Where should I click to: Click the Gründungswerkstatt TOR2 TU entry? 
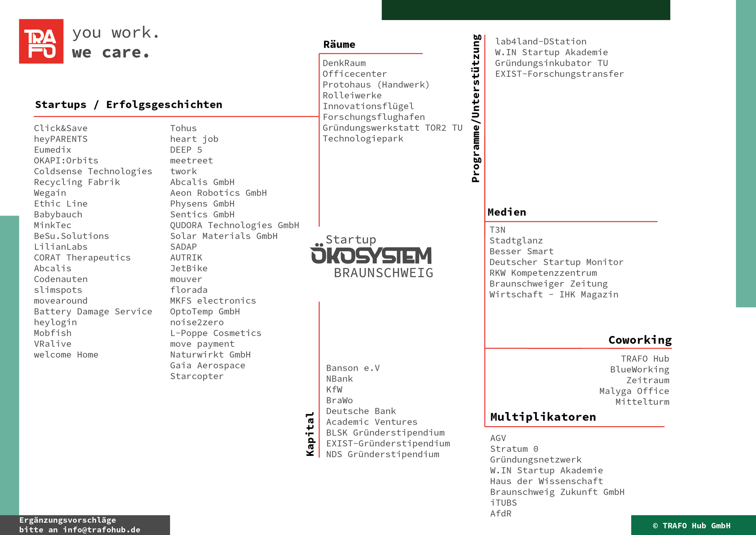[392, 128]
